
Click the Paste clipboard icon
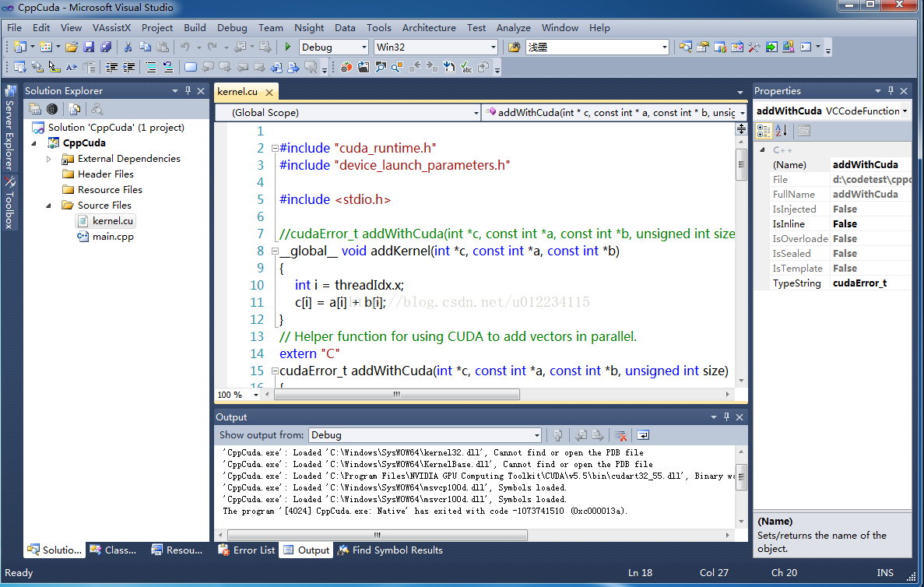pyautogui.click(x=163, y=47)
